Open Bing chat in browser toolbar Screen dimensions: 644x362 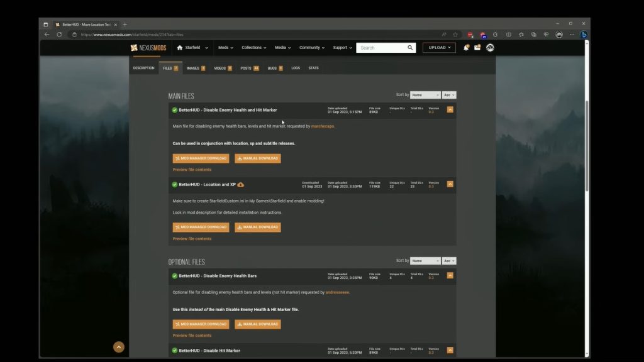point(585,35)
